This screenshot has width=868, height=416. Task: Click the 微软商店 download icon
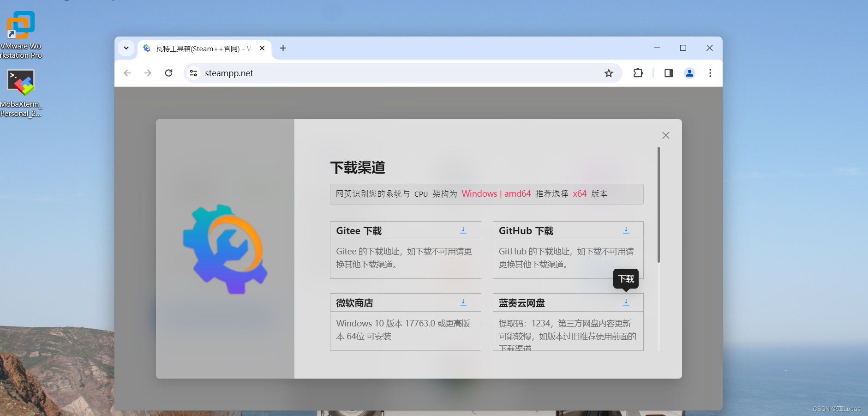[x=462, y=302]
